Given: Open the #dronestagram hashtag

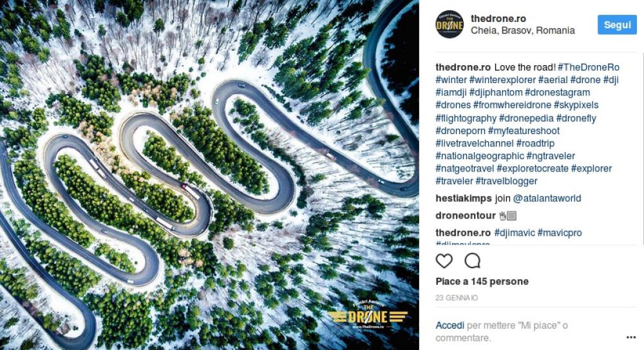Looking at the screenshot, I should click(x=557, y=93).
